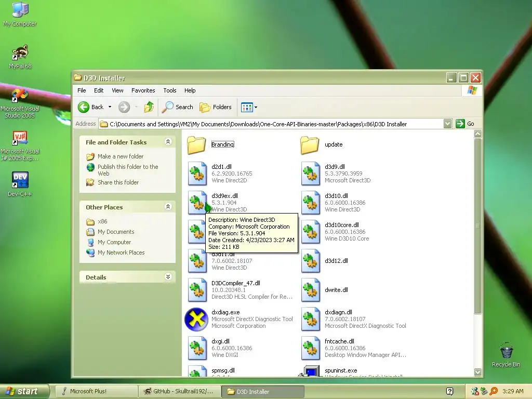Go to My Computer in Other Places
The image size is (532, 399).
[x=114, y=242]
